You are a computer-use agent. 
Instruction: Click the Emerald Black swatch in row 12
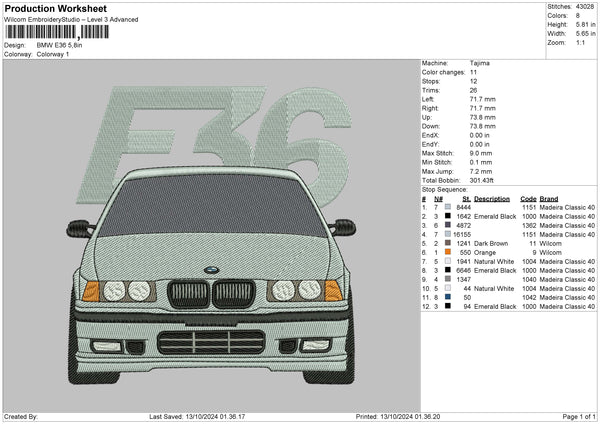click(448, 306)
